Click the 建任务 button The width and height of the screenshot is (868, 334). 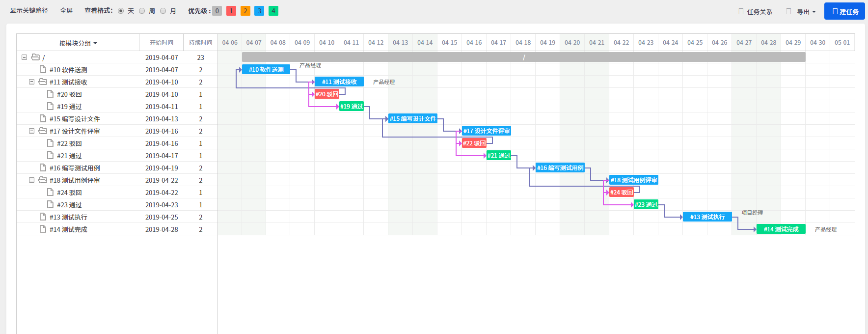(844, 11)
